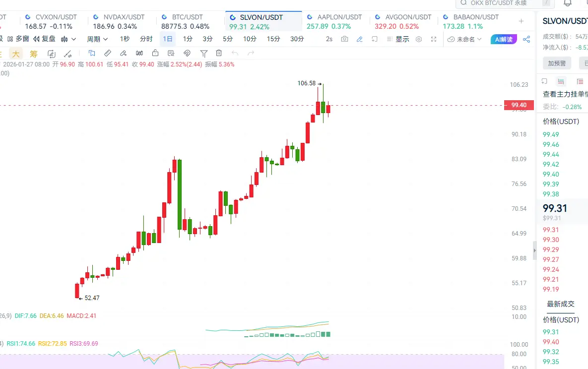Toggle the magnet snap tool
Image resolution: width=588 pixels, height=369 pixels.
click(x=187, y=53)
